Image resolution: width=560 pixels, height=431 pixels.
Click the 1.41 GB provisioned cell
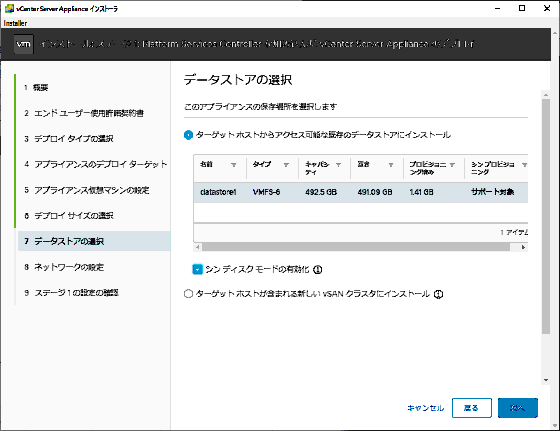click(421, 192)
